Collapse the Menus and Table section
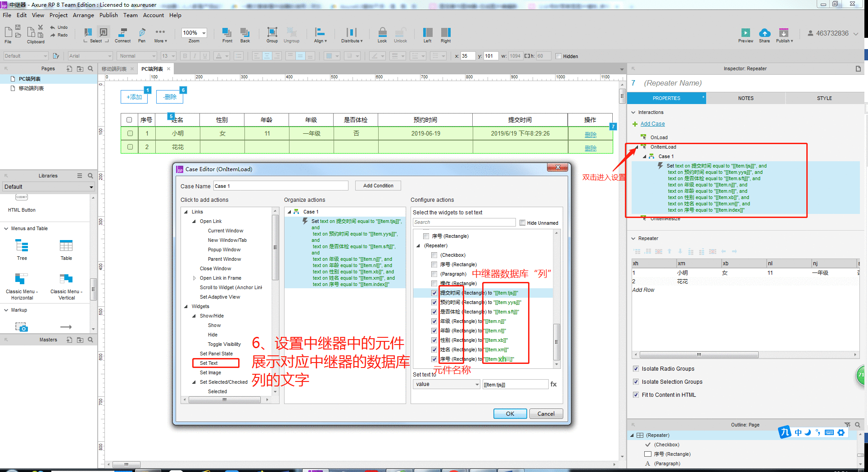The image size is (868, 472). point(6,228)
